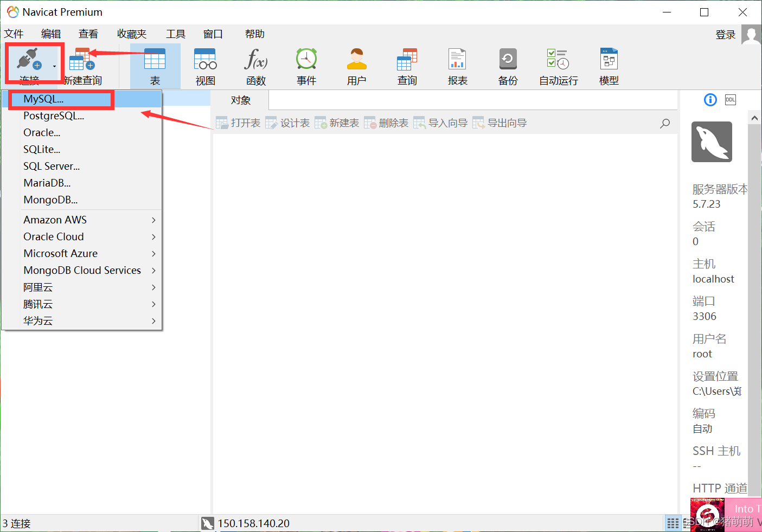762x532 pixels.
Task: Click the 3306 port value
Action: (705, 317)
